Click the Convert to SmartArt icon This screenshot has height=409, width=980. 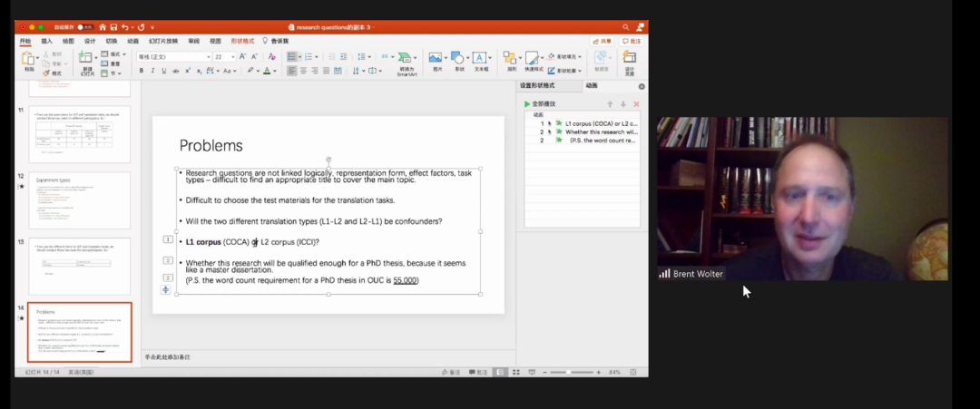point(407,60)
